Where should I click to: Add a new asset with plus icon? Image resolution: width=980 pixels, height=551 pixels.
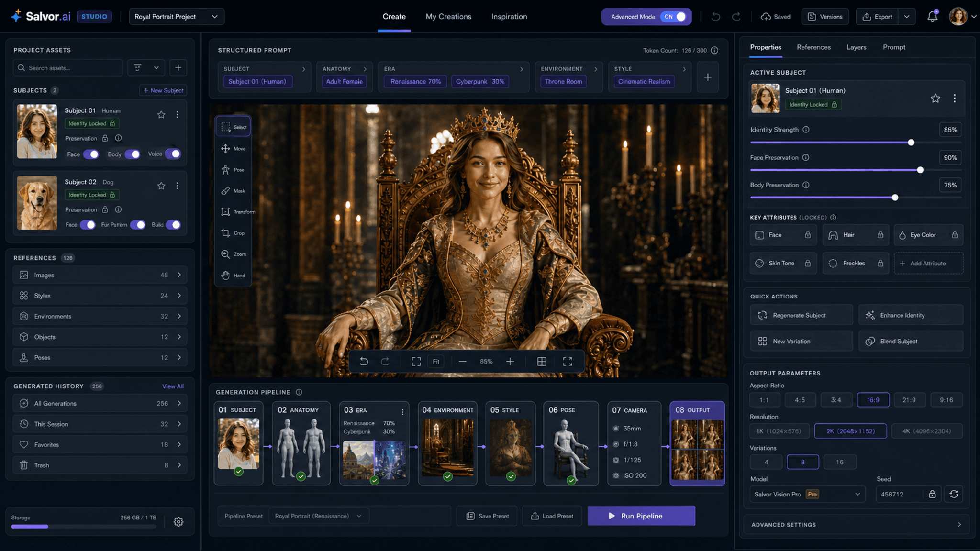click(178, 68)
